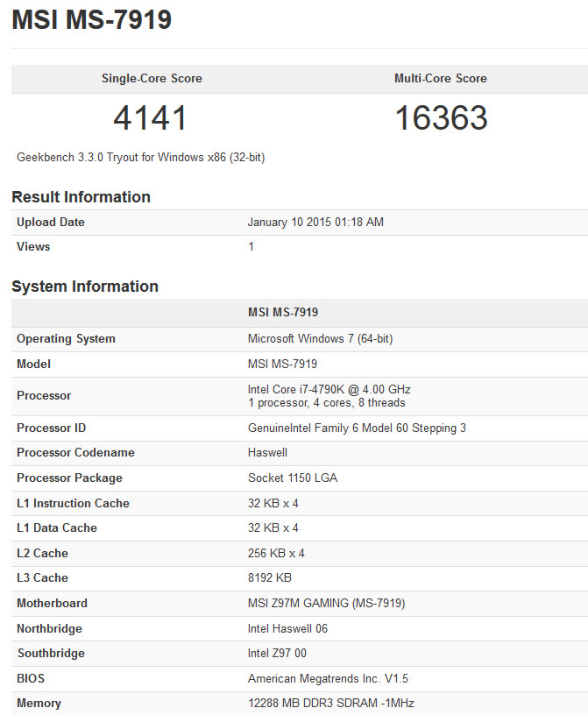The image size is (588, 715).
Task: Click the Intel Z97 00 value
Action: [277, 654]
